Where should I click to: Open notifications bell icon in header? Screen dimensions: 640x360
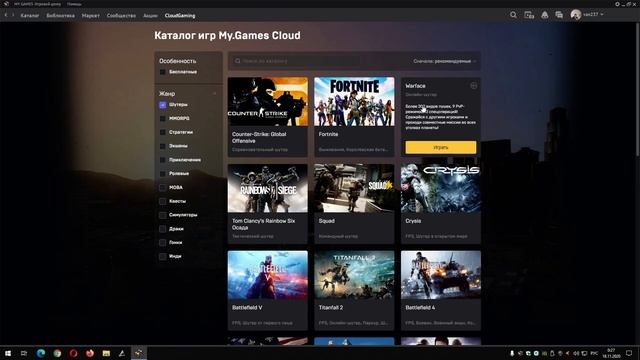544,15
